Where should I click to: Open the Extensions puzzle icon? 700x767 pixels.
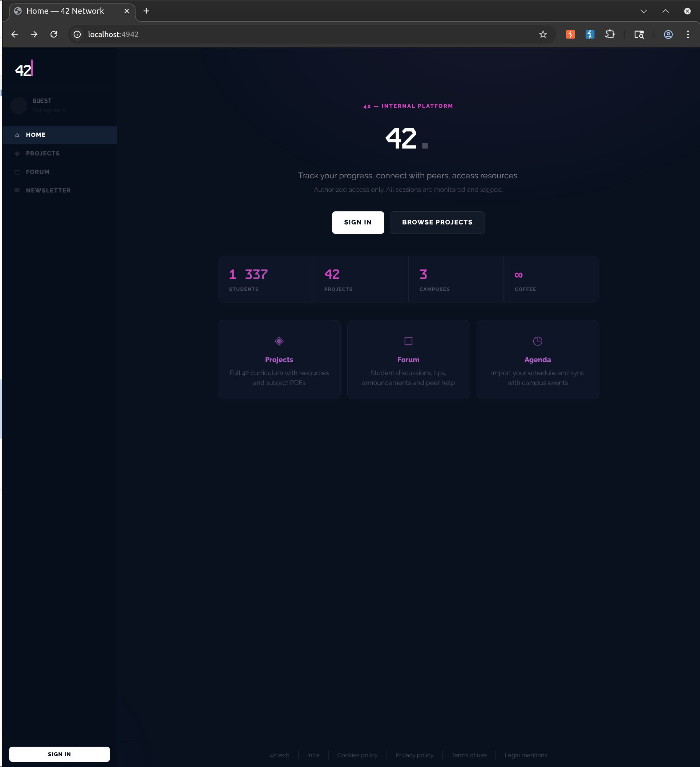610,34
